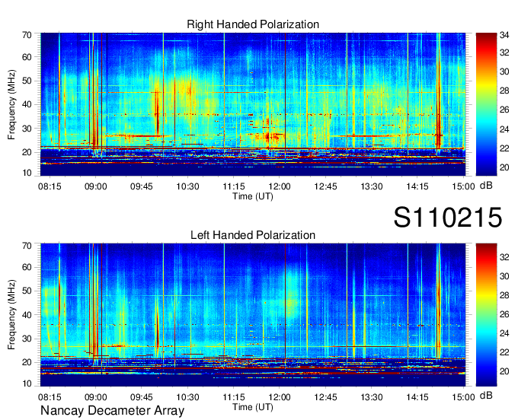Image resolution: width=518 pixels, height=420 pixels.
Task: Select the "S110215" observation label
Action: coord(448,218)
